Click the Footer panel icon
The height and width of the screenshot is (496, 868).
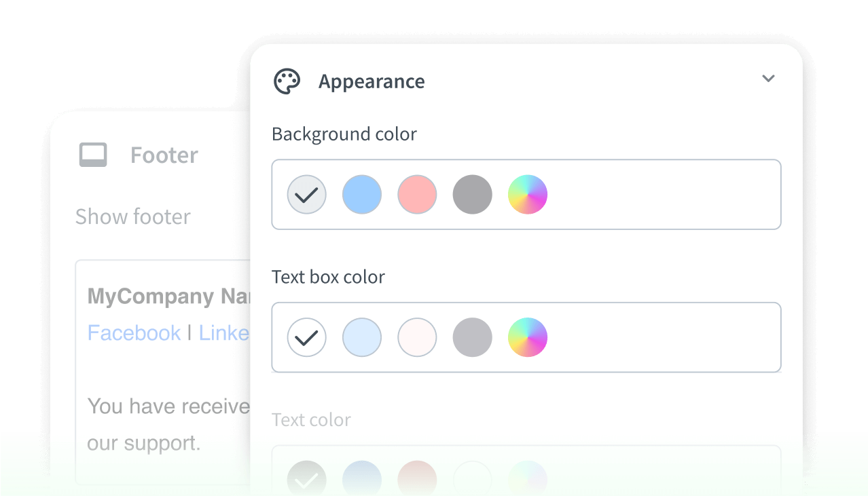click(x=93, y=155)
